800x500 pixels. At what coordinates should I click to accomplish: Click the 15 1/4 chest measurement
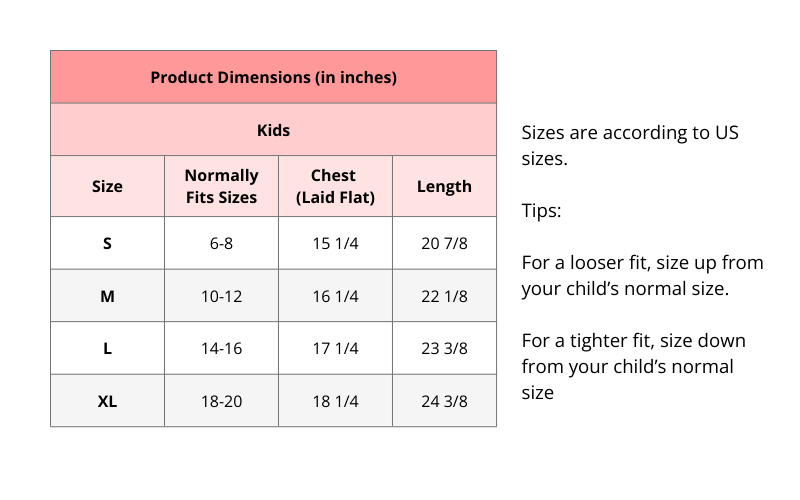pos(335,243)
